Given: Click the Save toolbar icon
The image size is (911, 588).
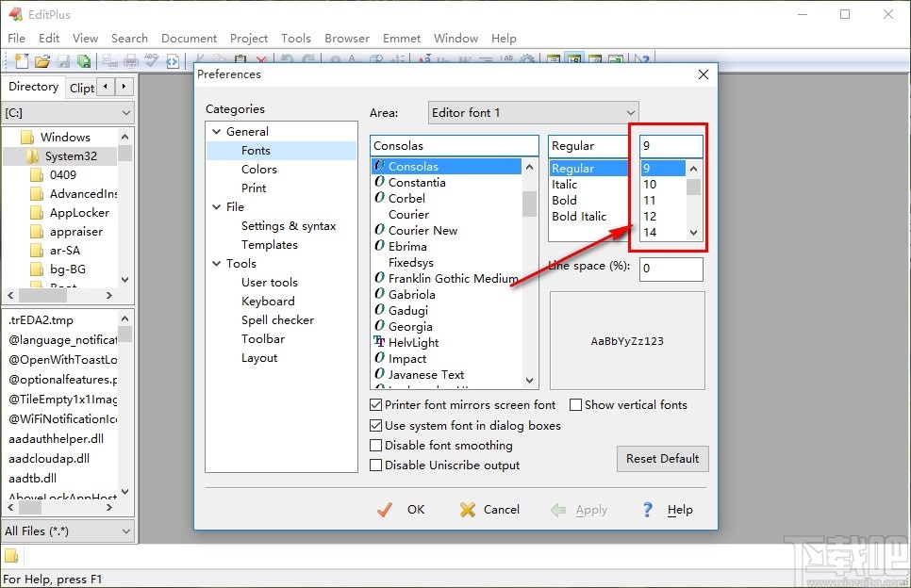Looking at the screenshot, I should (63, 60).
